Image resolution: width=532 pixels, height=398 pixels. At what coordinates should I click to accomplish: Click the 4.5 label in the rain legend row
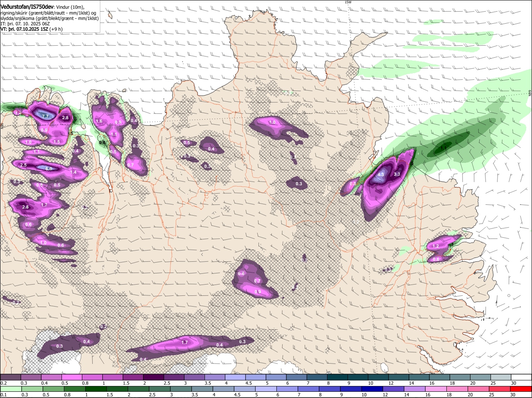(237, 395)
